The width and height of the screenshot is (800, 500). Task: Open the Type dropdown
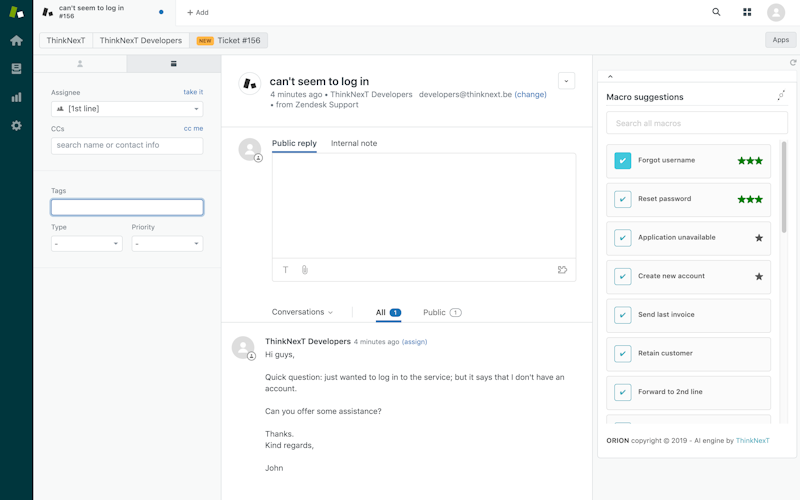[87, 244]
